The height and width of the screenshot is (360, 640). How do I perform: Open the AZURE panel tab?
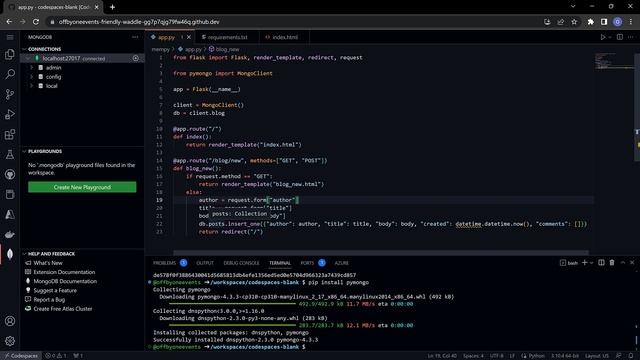[x=342, y=263]
